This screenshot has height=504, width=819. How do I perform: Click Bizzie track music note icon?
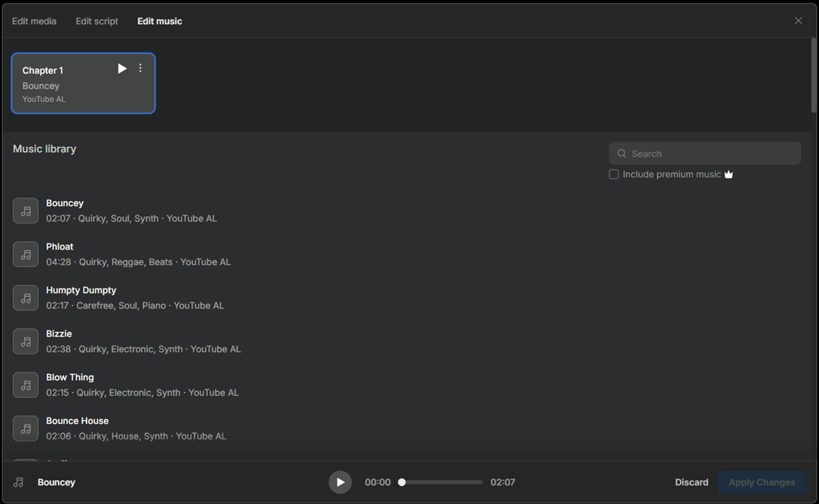25,341
